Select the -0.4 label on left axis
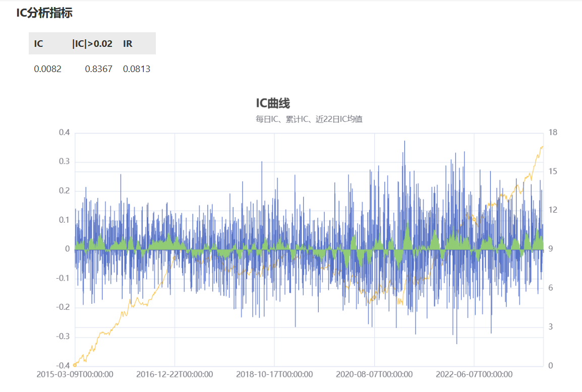Viewport: 582px width, 392px height. (x=63, y=366)
